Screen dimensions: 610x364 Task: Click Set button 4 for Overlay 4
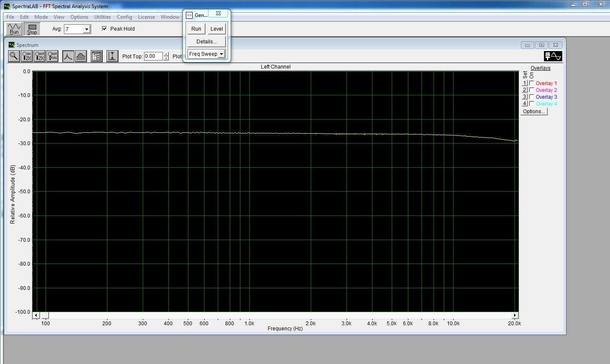pos(525,104)
